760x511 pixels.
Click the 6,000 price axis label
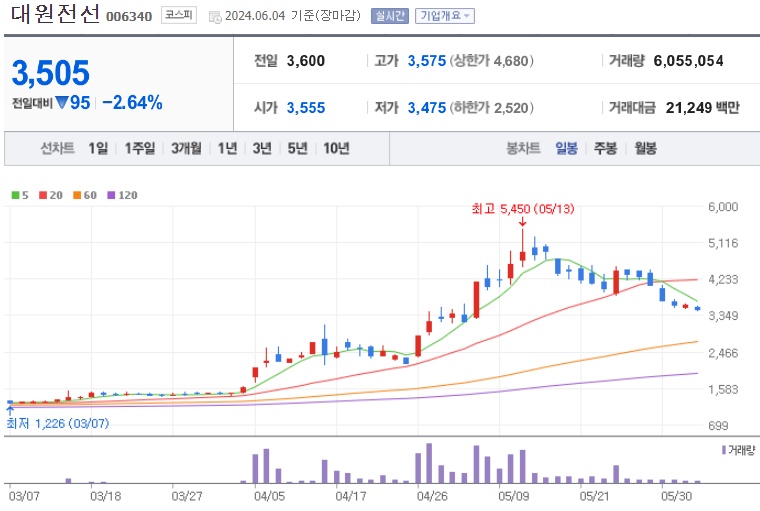tap(723, 207)
